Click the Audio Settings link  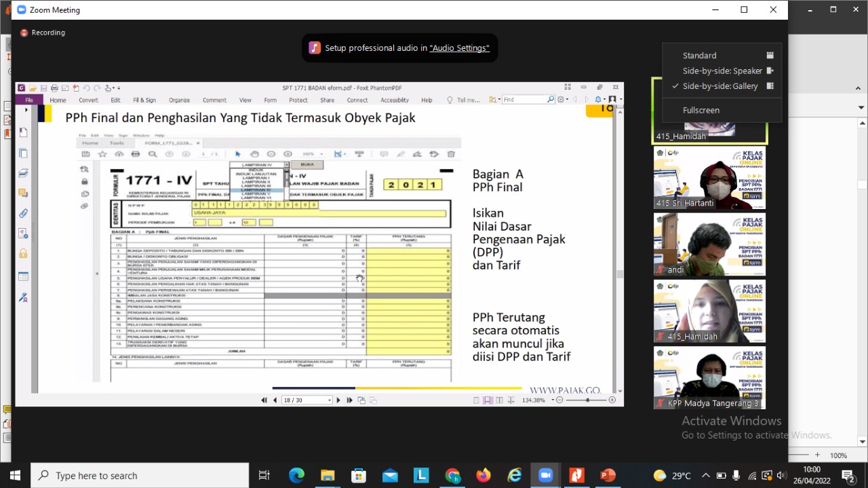tap(459, 48)
